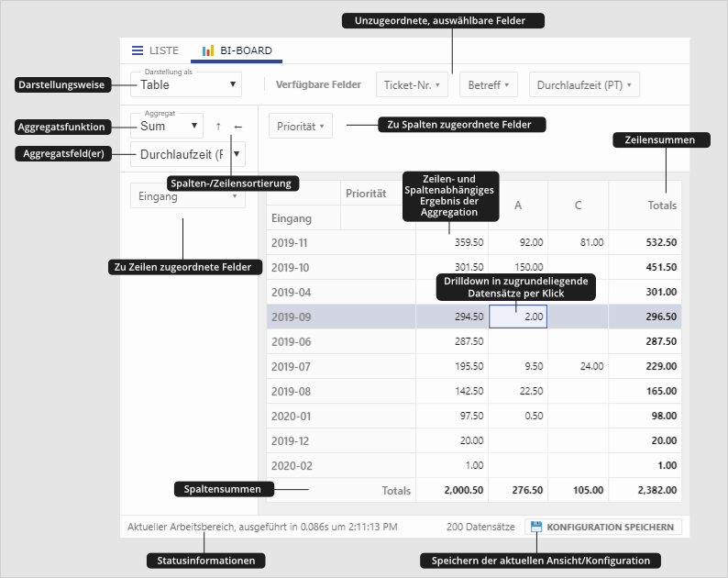Expand the Aggregat Sum dropdown

(x=167, y=126)
